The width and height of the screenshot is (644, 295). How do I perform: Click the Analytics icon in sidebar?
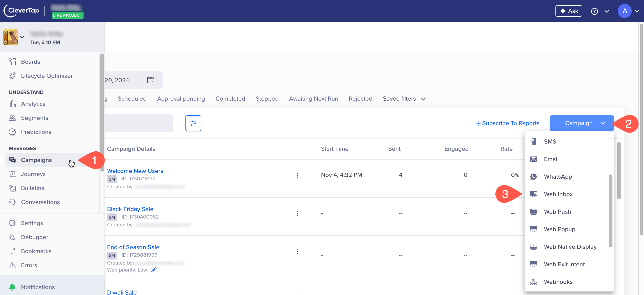coord(12,103)
